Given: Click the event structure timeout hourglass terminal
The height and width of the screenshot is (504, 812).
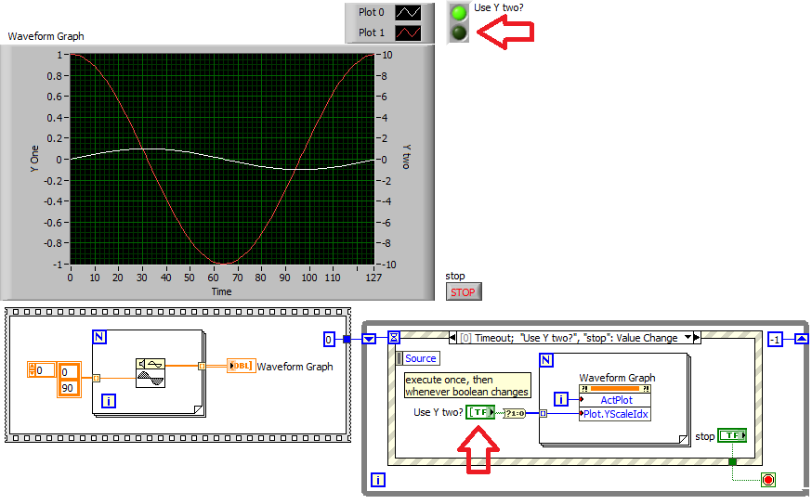Looking at the screenshot, I should [x=394, y=338].
